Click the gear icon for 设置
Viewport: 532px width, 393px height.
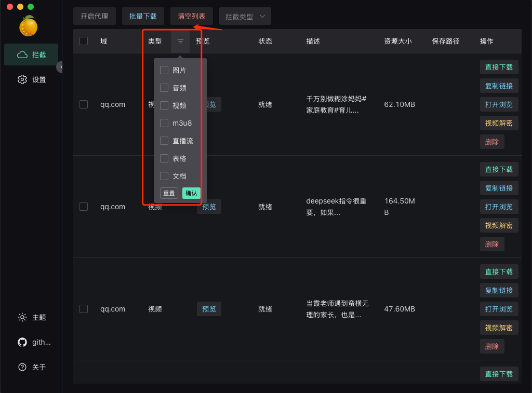(x=22, y=79)
